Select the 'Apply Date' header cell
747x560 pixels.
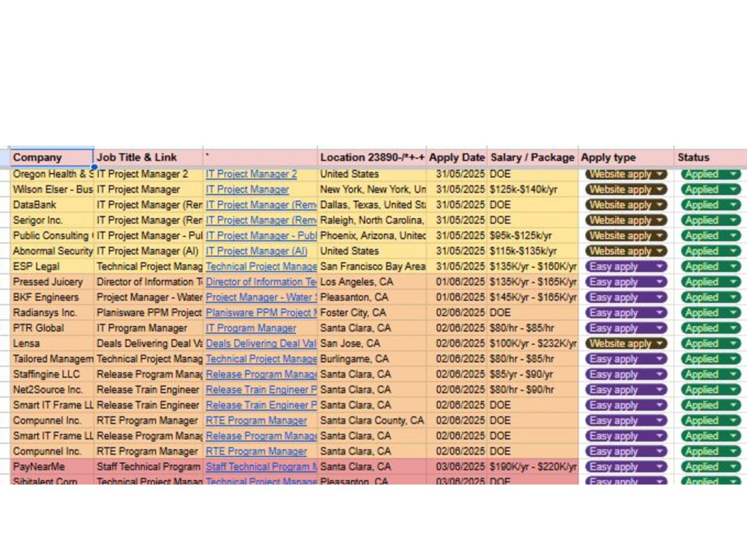coord(457,158)
